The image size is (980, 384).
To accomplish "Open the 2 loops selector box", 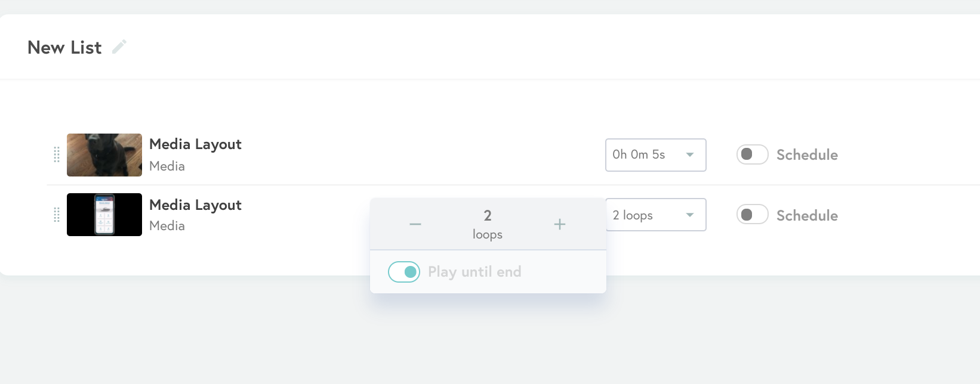I will [656, 215].
